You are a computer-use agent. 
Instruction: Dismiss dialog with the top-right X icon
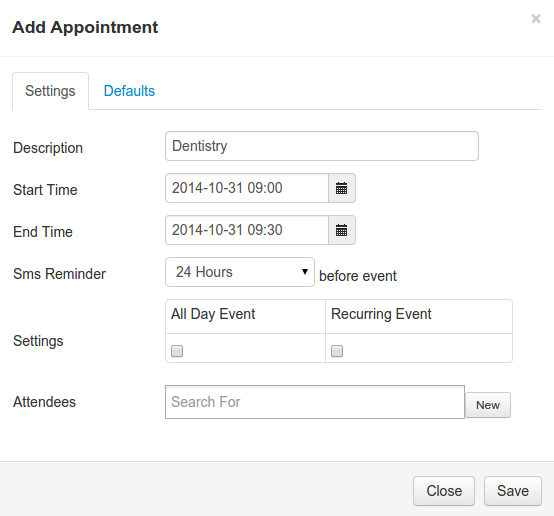536,19
